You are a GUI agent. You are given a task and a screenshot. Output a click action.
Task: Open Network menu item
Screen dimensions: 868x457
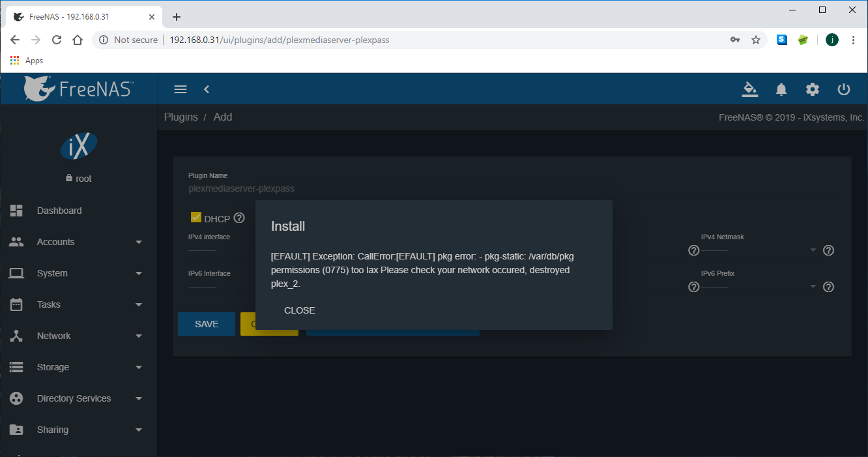pyautogui.click(x=54, y=336)
